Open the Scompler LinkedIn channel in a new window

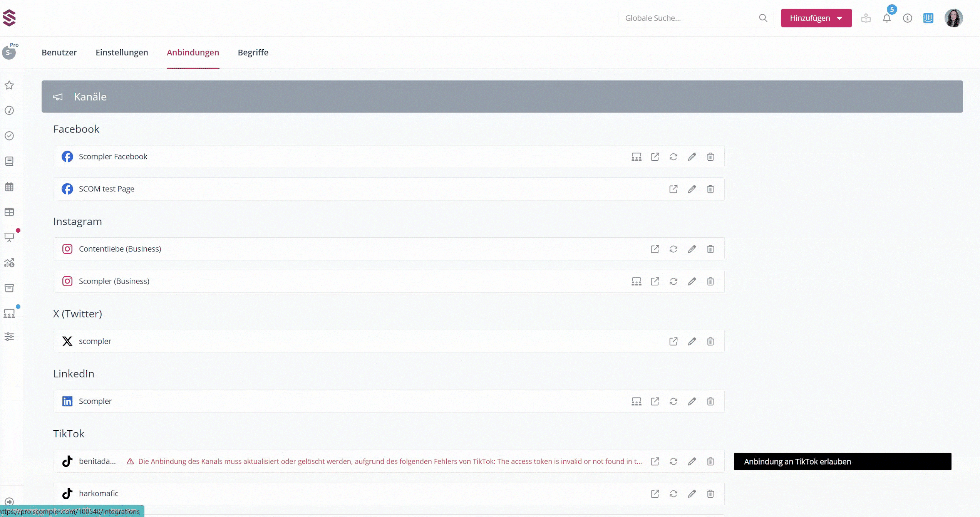655,401
